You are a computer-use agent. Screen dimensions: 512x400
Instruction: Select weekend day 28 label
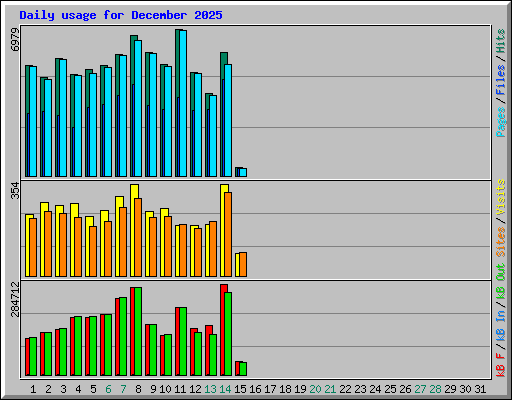pyautogui.click(x=435, y=389)
